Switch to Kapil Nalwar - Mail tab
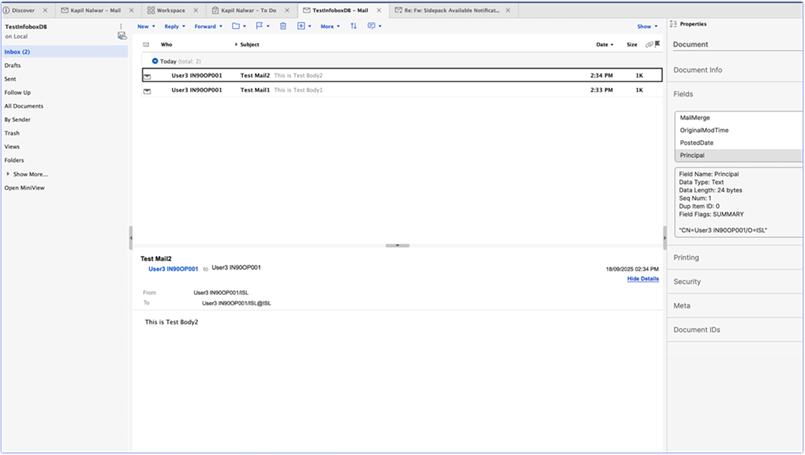The width and height of the screenshot is (805, 455). (95, 10)
